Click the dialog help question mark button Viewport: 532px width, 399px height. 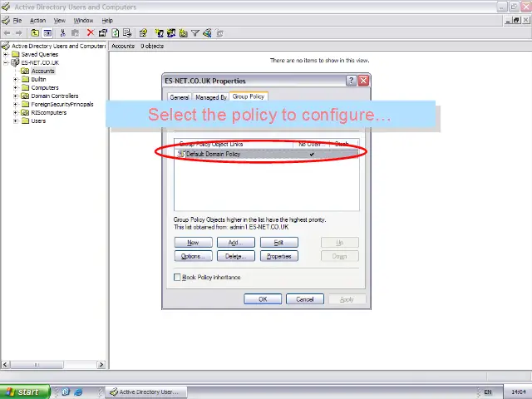tap(351, 81)
